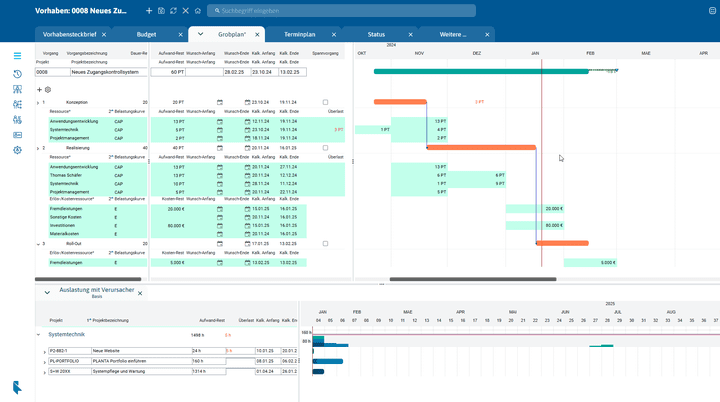Viewport: 720px width, 402px height.
Task: Click the plus icon in the header
Action: coord(149,10)
